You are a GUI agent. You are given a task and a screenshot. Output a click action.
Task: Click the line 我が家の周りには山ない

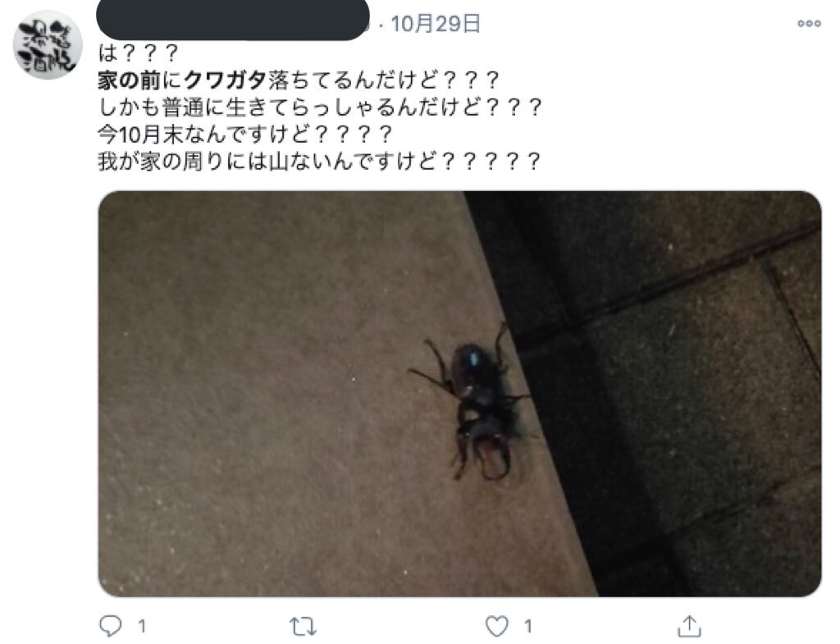(319, 162)
